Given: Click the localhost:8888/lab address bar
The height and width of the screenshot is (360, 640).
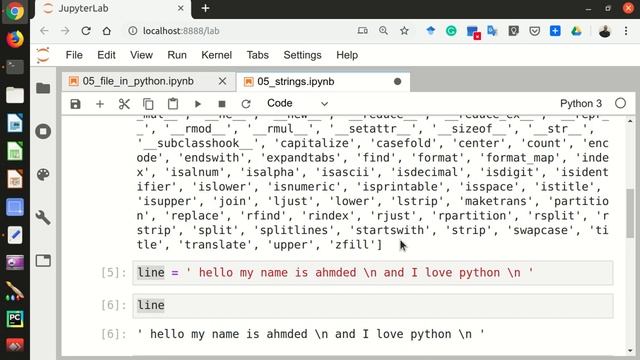Looking at the screenshot, I should 181,31.
